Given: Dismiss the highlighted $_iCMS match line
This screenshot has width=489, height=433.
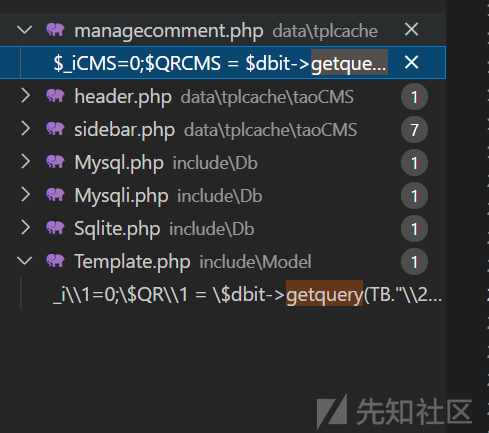Looking at the screenshot, I should click(x=411, y=62).
